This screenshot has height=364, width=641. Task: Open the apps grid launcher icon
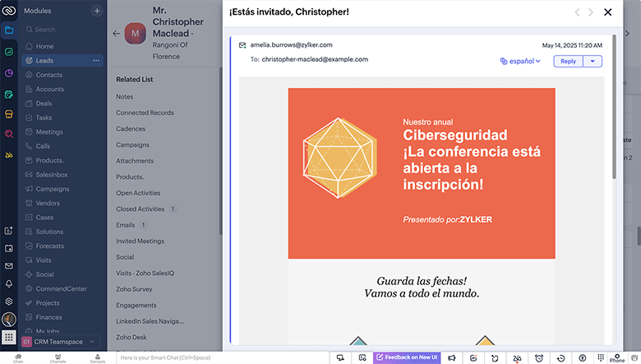[8, 338]
